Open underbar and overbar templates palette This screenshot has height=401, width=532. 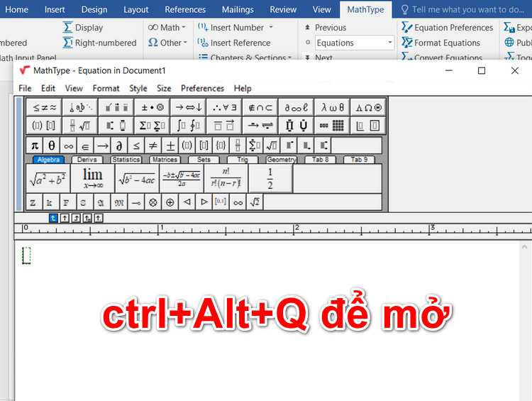coord(225,126)
